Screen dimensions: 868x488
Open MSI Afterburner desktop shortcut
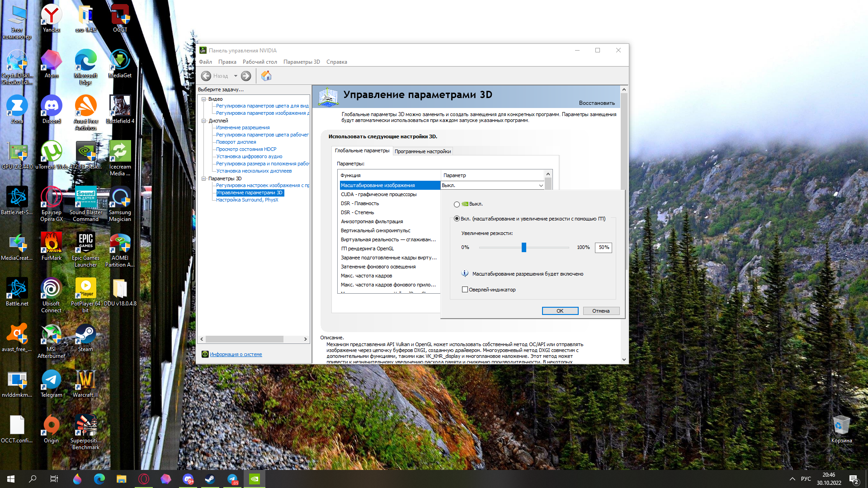pyautogui.click(x=51, y=335)
